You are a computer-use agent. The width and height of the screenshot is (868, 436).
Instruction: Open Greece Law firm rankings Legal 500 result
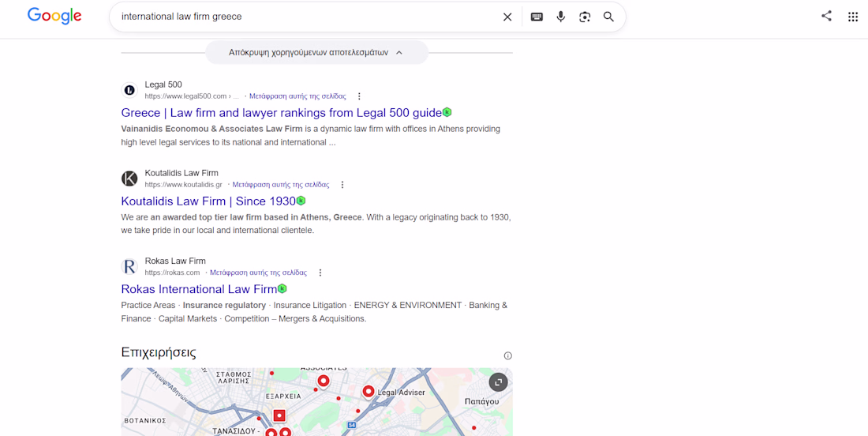(x=281, y=113)
